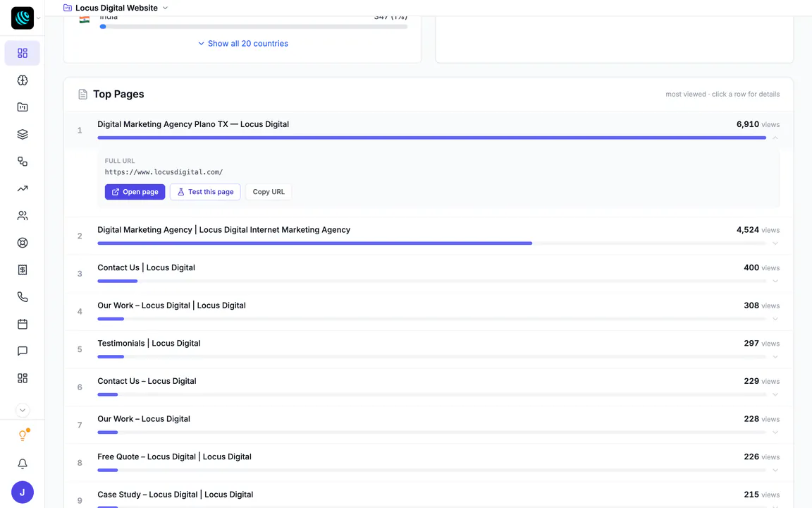
Task: Select the Contact Us – Locus Digital title
Action: [x=147, y=382]
